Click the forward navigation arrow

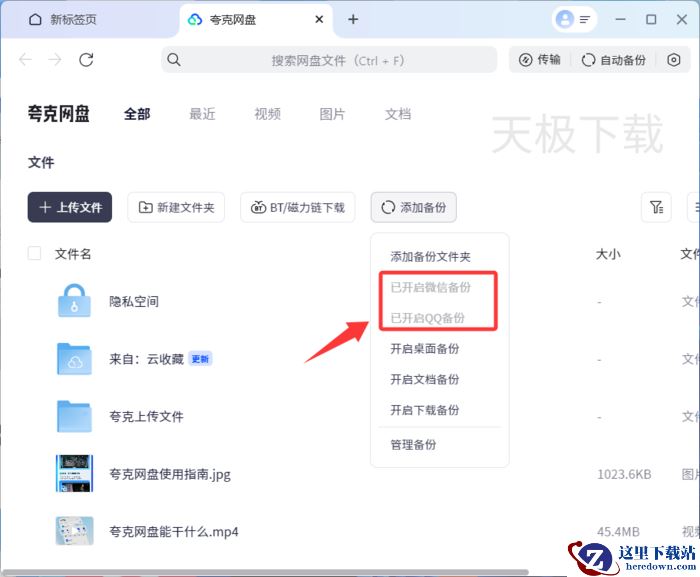54,60
